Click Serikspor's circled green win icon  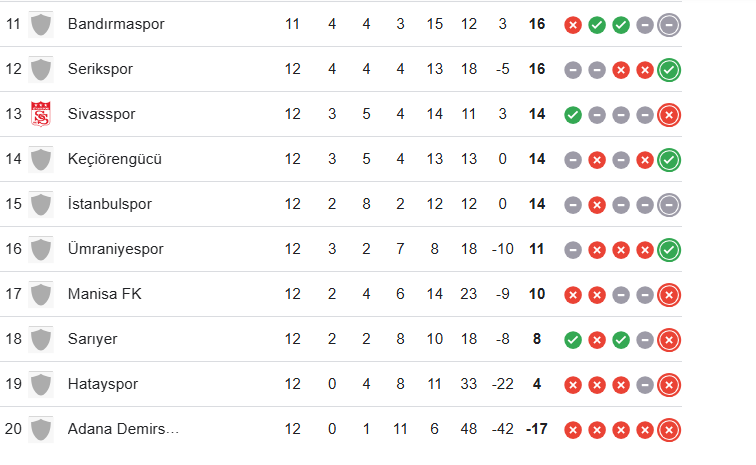pyautogui.click(x=670, y=70)
